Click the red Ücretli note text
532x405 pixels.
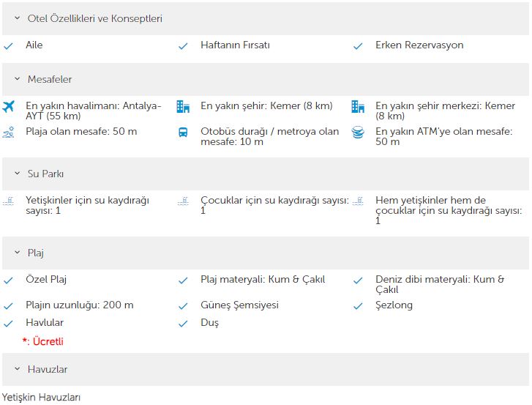(43, 341)
